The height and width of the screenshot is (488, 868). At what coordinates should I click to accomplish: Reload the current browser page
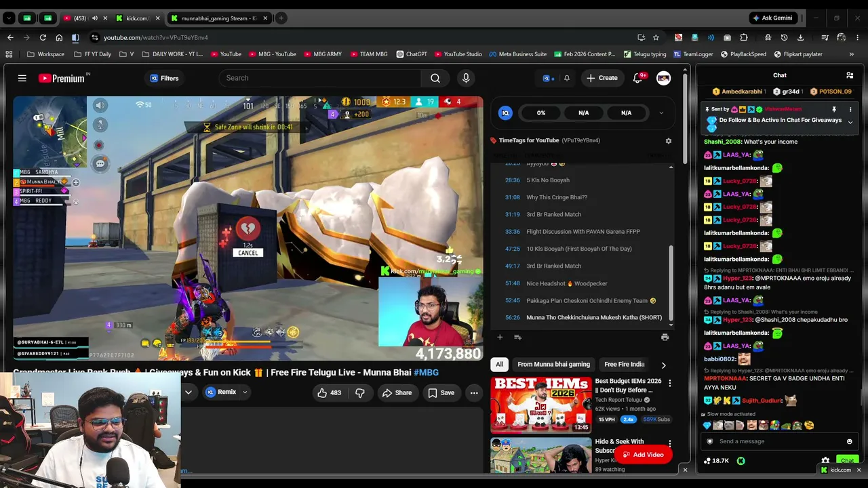coord(43,37)
